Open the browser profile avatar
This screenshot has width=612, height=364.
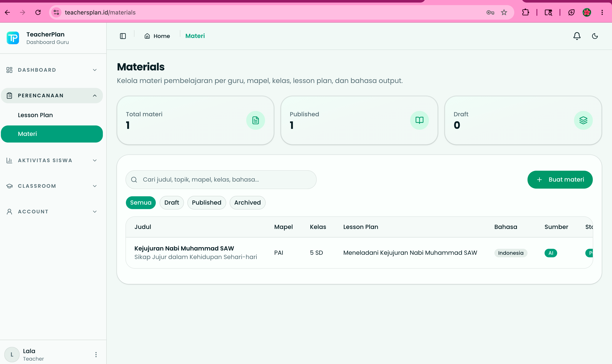587,12
